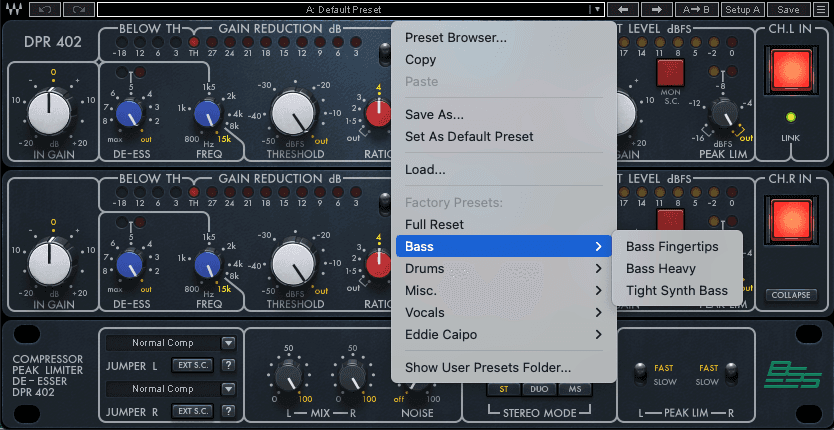Screen dimensions: 834x430
Task: Click the channel R IN GAIN knob
Action: coord(49,262)
